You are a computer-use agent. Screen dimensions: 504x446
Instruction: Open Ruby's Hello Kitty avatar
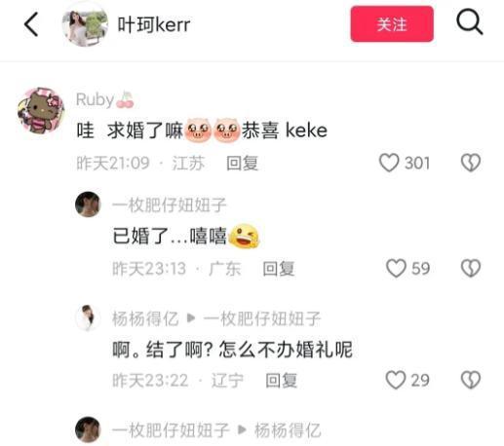41,110
